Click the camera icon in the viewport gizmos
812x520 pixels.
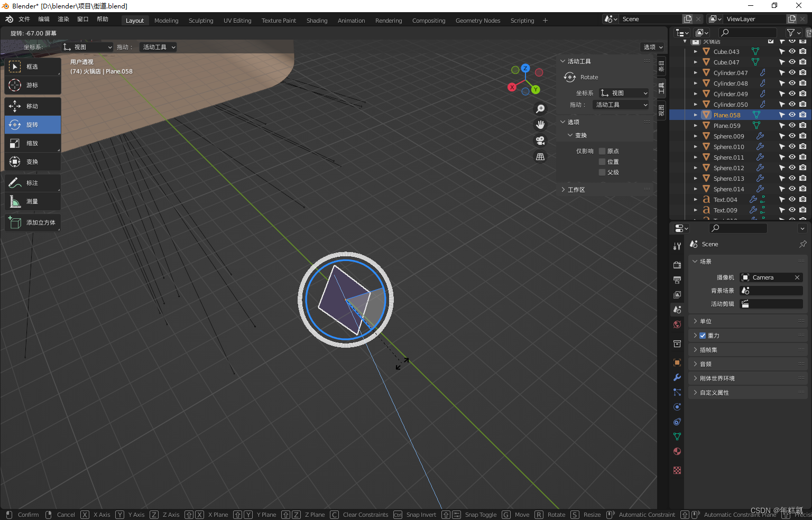(x=540, y=140)
